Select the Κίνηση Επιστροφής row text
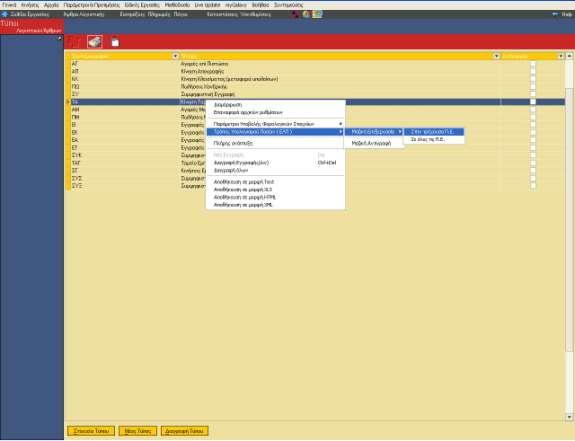Viewport: 575px width, 441px height. (202, 71)
